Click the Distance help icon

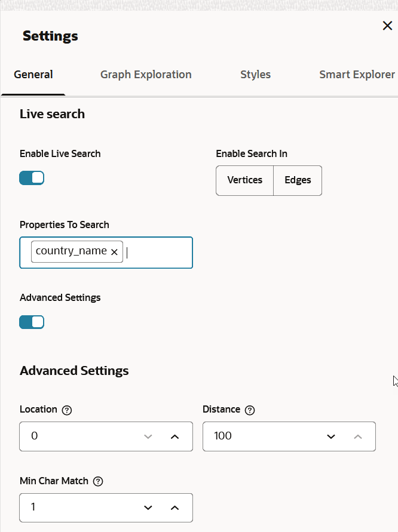(250, 410)
